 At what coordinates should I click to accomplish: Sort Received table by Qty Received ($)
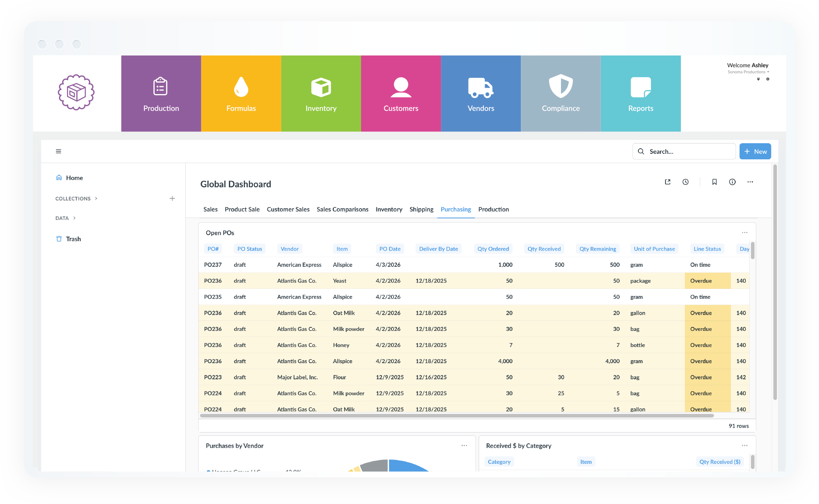pos(720,462)
